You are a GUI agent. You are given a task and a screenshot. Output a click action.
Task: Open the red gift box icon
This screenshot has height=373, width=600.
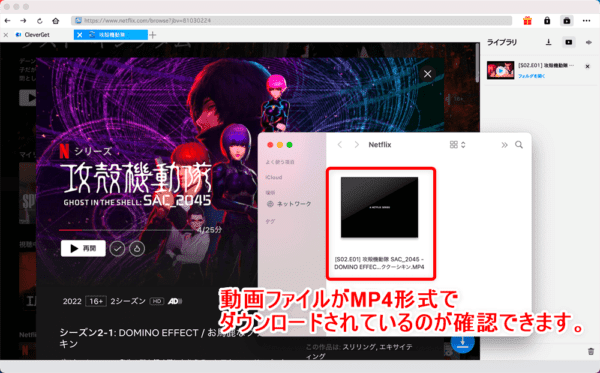[x=527, y=21]
